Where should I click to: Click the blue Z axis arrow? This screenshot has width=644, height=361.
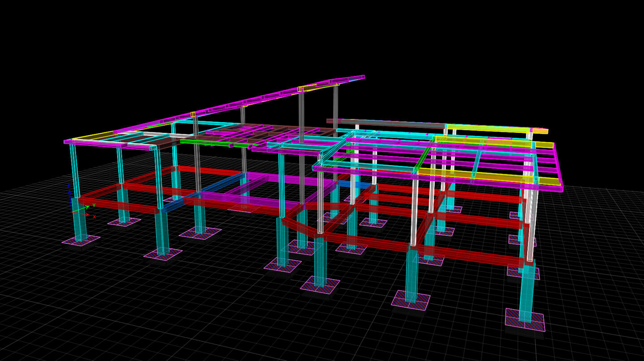[69, 192]
